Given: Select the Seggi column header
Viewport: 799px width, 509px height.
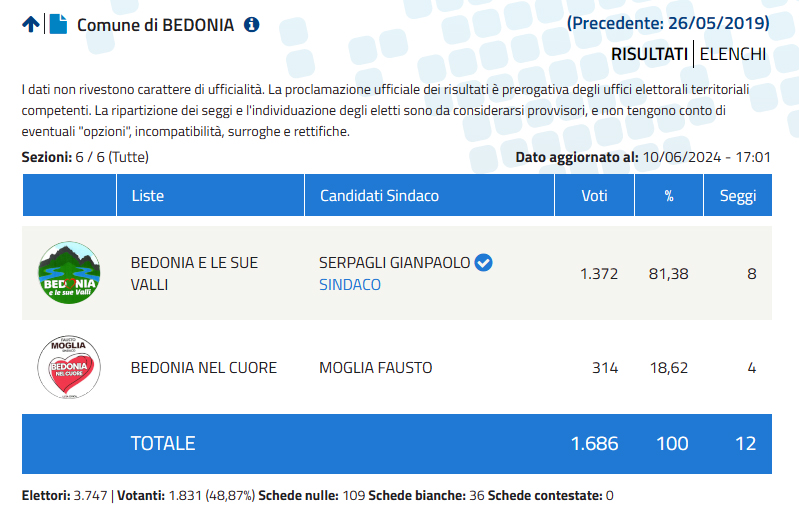Looking at the screenshot, I should click(x=738, y=195).
